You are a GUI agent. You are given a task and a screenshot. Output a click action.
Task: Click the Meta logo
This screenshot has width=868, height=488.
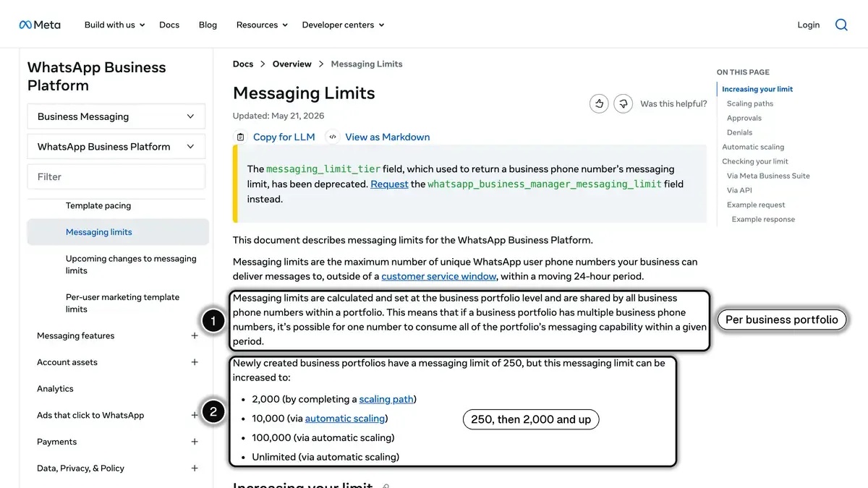click(40, 25)
